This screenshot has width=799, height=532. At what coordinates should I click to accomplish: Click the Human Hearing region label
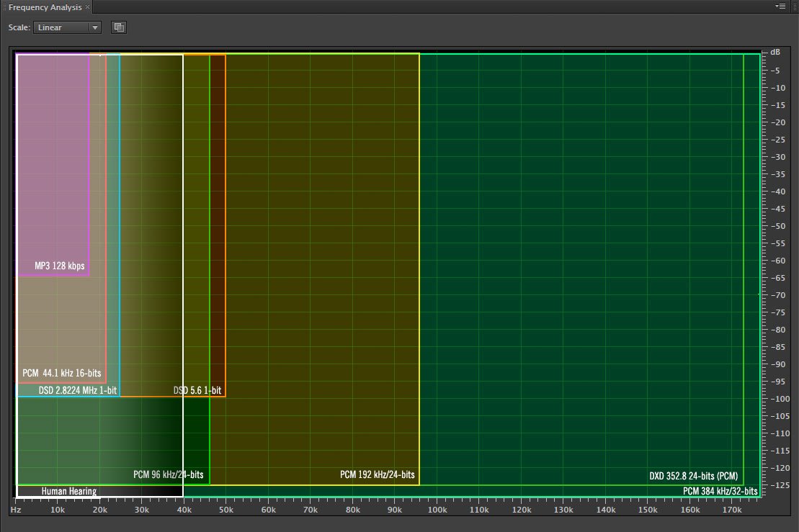coord(69,491)
